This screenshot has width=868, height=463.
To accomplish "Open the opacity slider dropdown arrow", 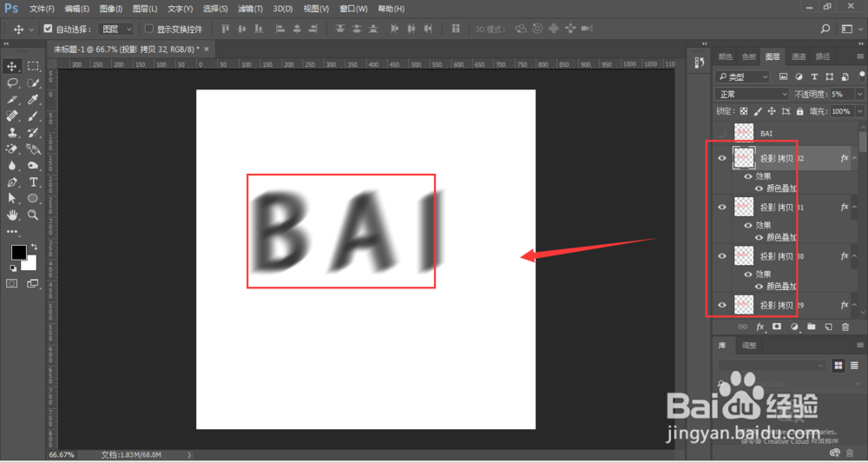I will (x=859, y=94).
